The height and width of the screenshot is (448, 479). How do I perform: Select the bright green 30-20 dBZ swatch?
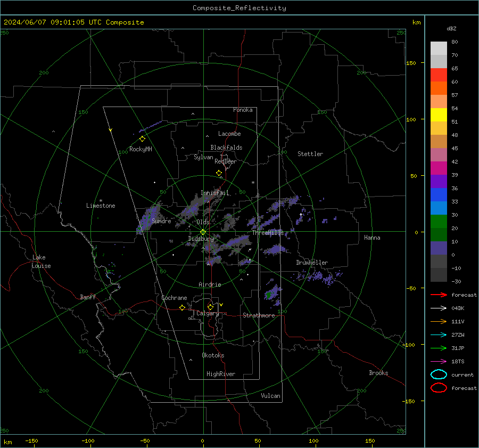(439, 222)
